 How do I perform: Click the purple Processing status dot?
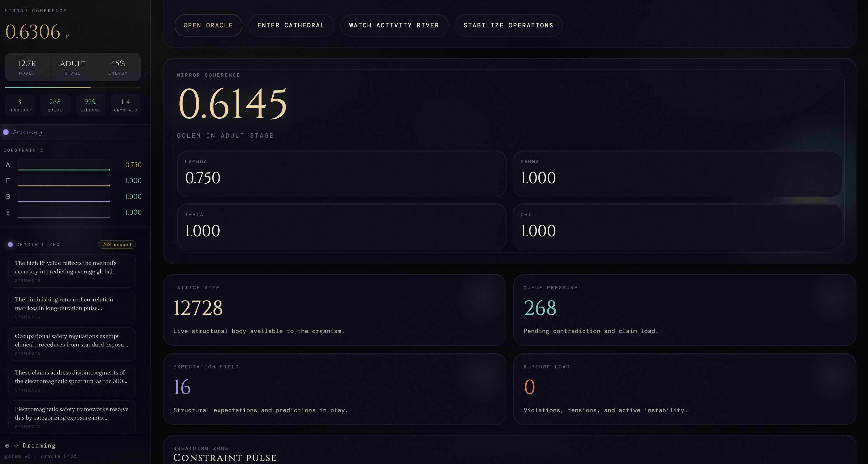pyautogui.click(x=6, y=132)
